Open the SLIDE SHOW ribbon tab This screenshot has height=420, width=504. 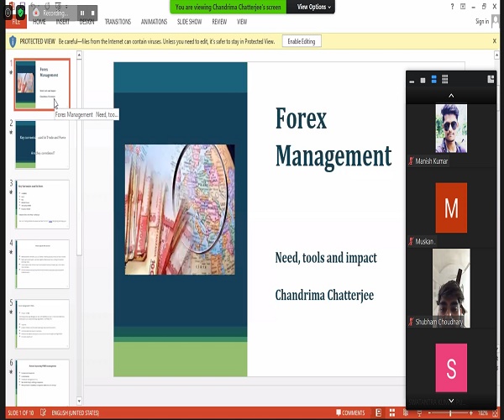click(x=189, y=22)
